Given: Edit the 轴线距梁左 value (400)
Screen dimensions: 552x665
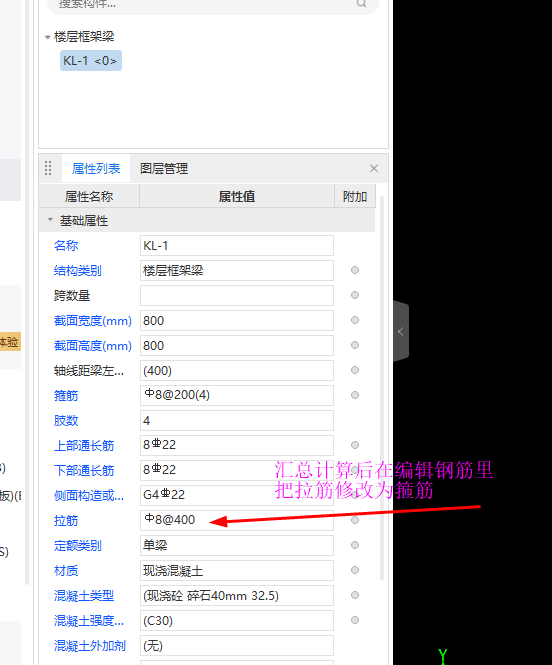Looking at the screenshot, I should (x=237, y=371).
